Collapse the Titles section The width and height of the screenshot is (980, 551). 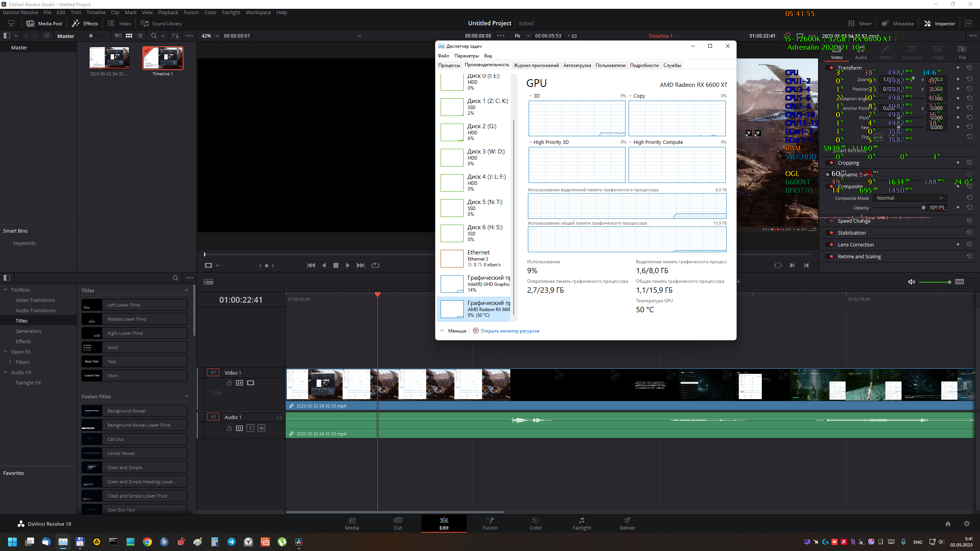[x=186, y=290]
